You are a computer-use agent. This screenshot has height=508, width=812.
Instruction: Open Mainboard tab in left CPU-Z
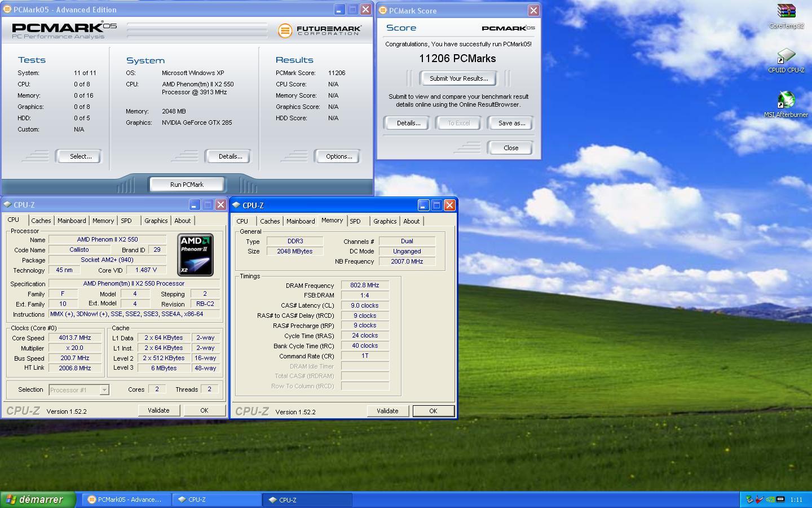pos(72,221)
